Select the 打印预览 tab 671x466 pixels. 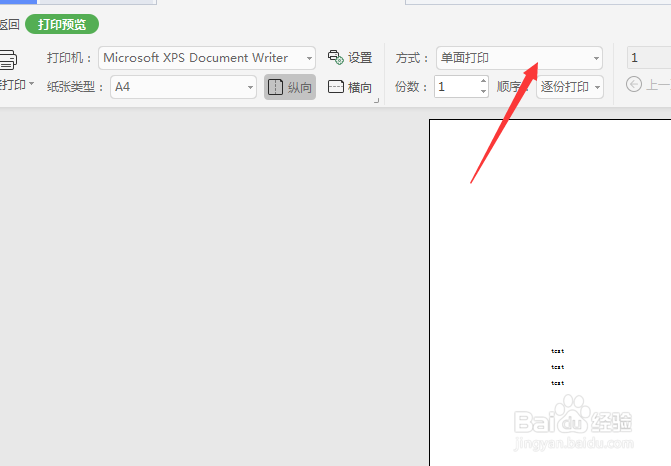(x=62, y=24)
